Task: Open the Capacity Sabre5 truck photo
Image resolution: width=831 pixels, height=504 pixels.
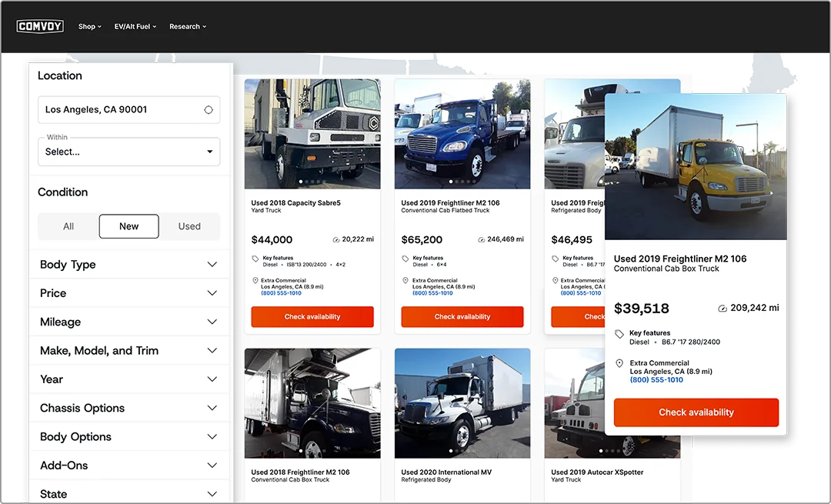Action: (312, 134)
